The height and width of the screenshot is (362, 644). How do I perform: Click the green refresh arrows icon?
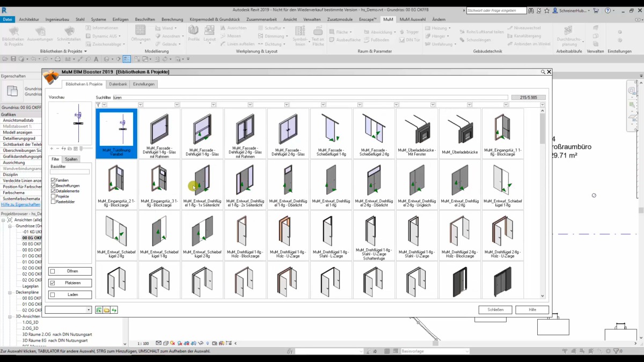pyautogui.click(x=114, y=310)
